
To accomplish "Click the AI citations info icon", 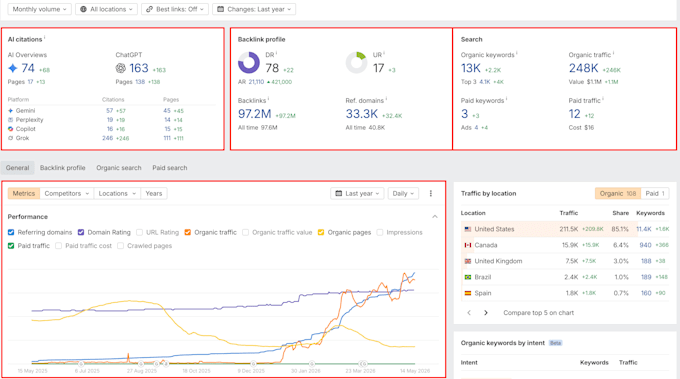I will [45, 38].
